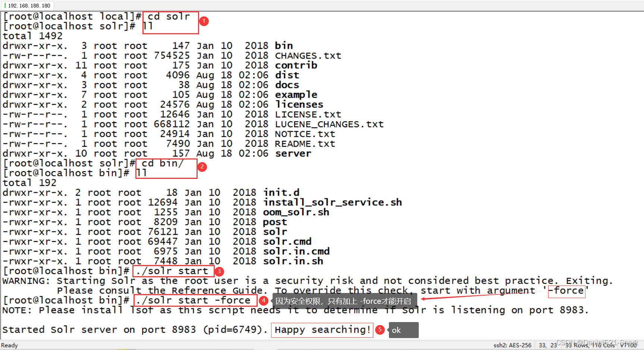
Task: Click the oom_solr.sh file name
Action: [296, 212]
